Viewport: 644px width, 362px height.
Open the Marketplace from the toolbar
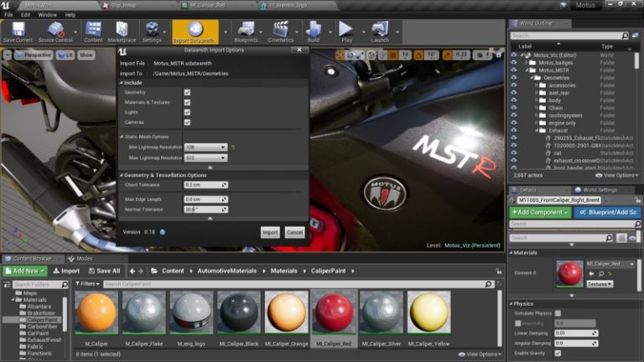122,32
